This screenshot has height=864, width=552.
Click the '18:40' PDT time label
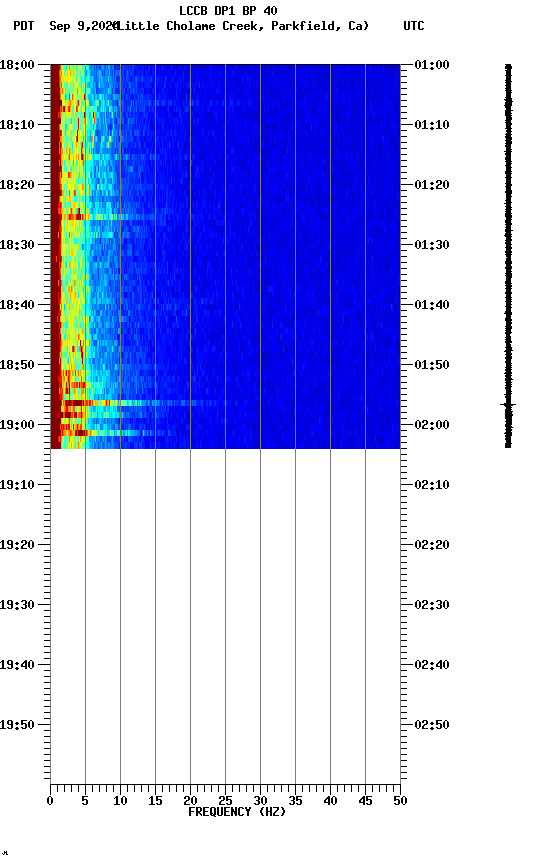17,305
